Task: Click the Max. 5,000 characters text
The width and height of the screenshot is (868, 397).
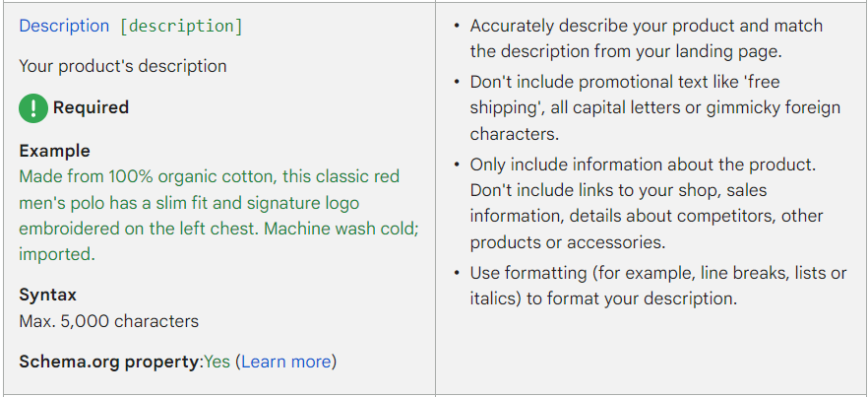Action: click(108, 321)
